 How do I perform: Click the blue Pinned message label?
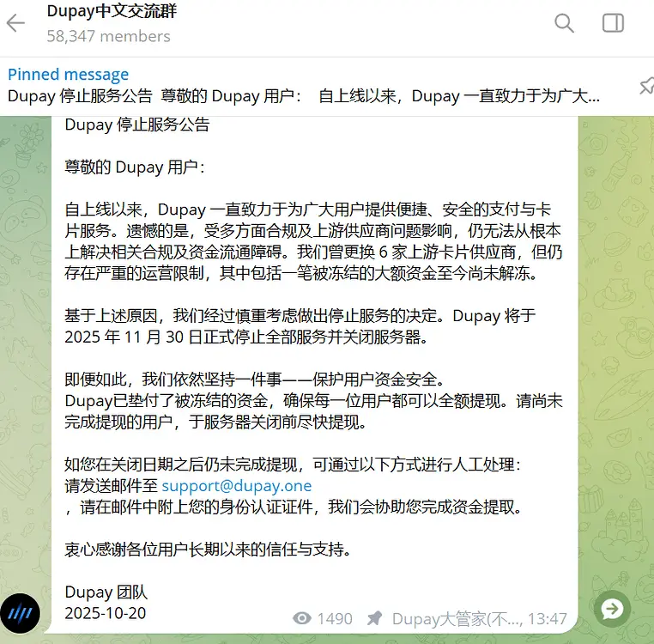68,75
